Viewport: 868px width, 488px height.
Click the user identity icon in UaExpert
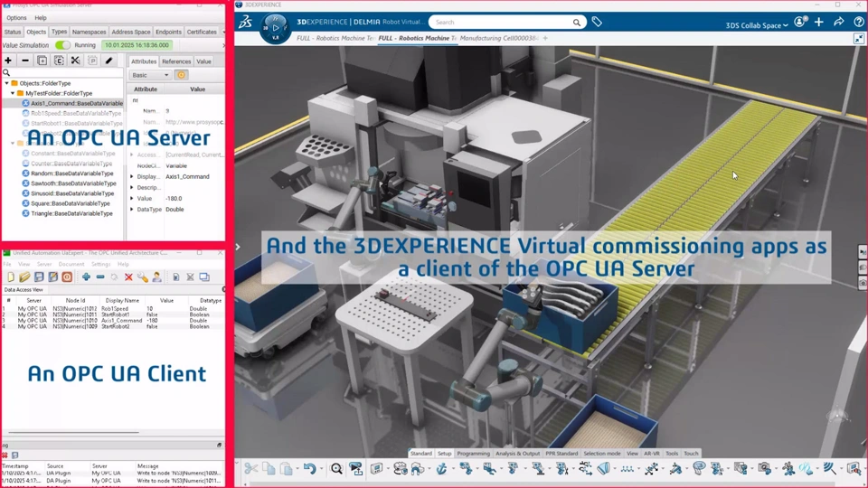(157, 277)
